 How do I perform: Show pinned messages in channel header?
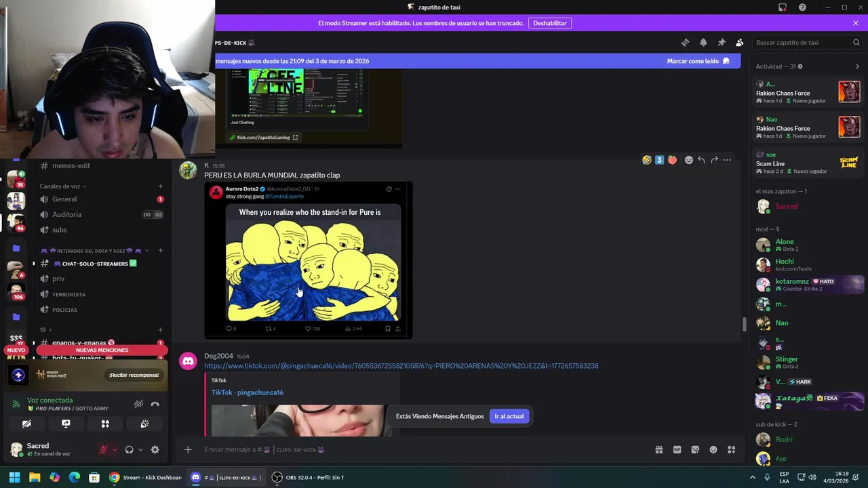(x=722, y=43)
